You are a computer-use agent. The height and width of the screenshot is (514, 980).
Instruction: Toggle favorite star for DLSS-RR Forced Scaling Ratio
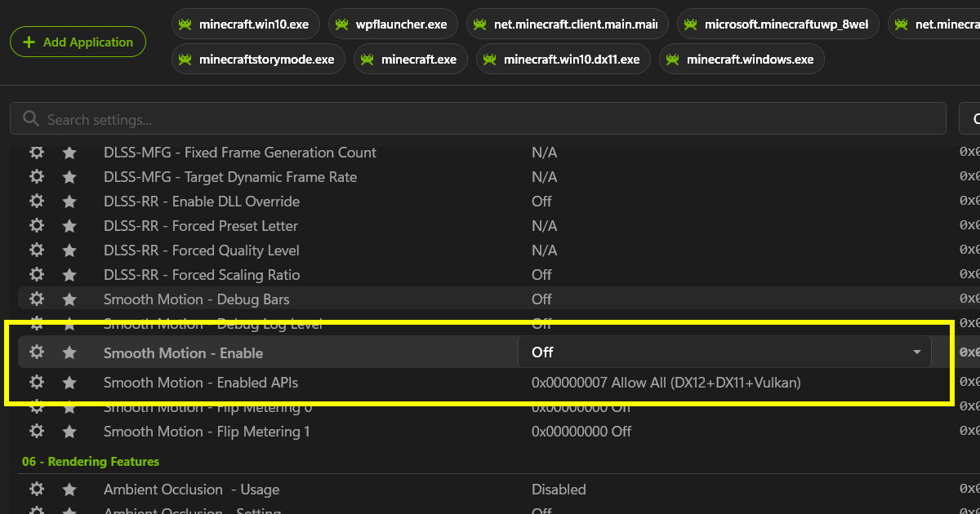[69, 275]
